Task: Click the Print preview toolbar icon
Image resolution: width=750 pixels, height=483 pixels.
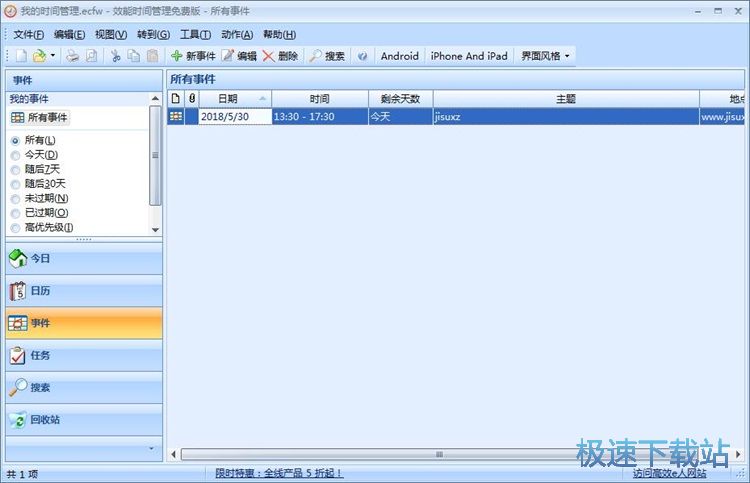Action: (x=91, y=56)
